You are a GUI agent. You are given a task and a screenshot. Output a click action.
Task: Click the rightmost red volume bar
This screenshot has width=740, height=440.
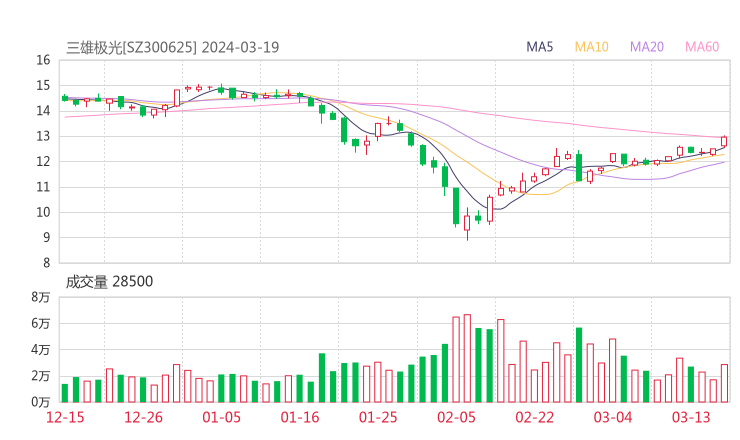(x=724, y=383)
